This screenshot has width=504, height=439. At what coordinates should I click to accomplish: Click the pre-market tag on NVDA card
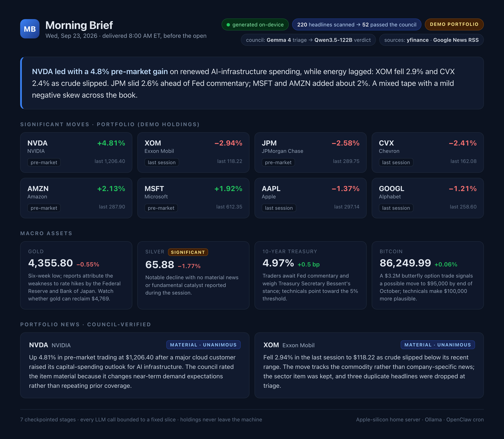click(44, 162)
